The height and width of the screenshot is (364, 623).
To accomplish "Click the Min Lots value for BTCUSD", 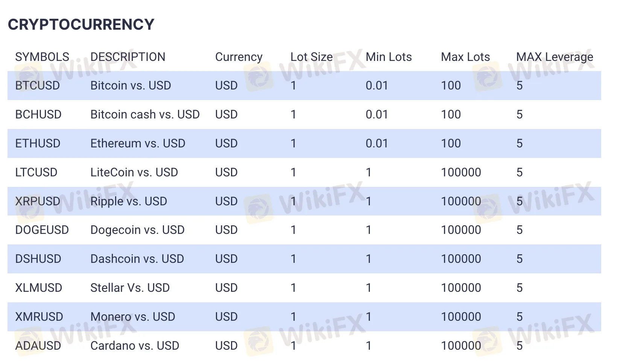I will tap(377, 85).
